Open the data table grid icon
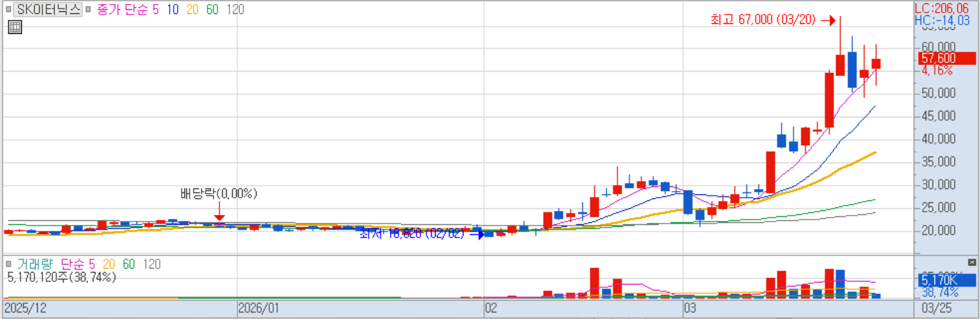The image size is (980, 319). click(x=15, y=27)
